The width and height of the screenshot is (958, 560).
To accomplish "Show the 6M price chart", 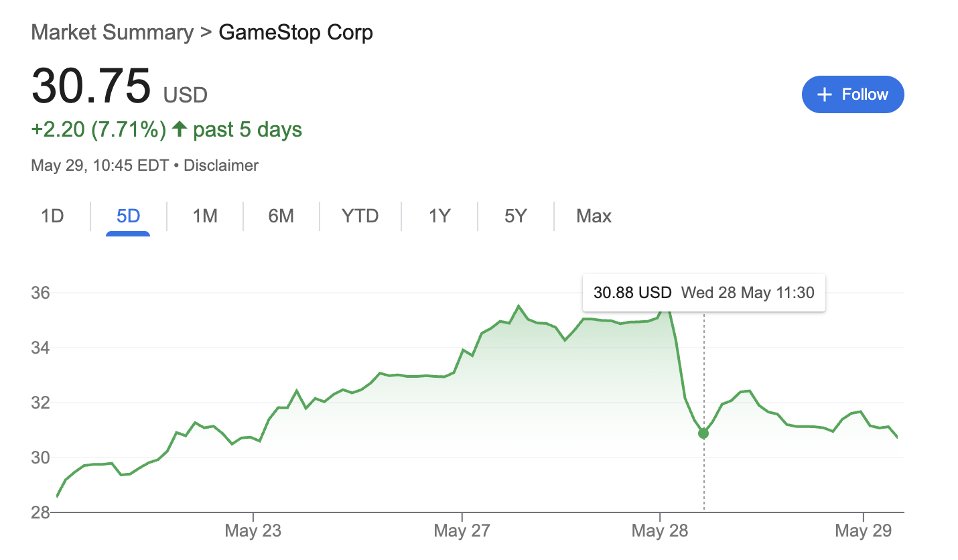I will pyautogui.click(x=281, y=216).
